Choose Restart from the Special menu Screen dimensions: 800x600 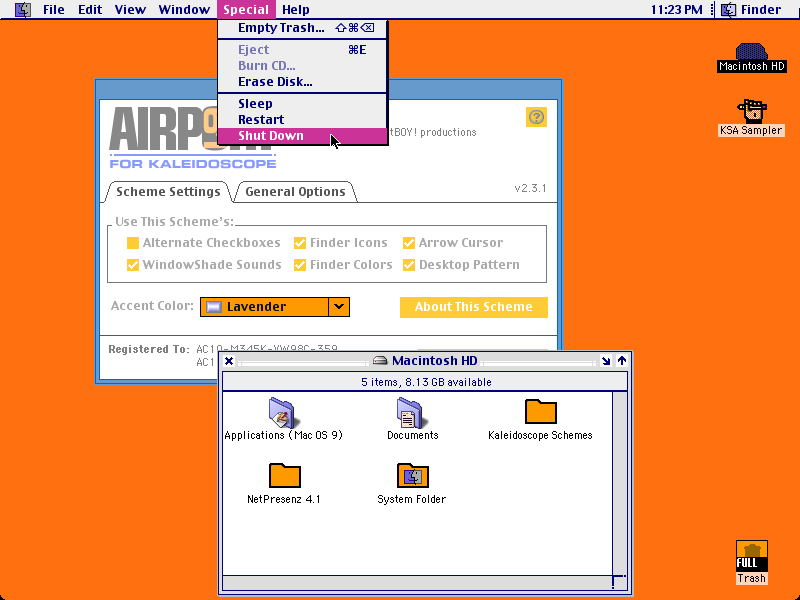pos(303,119)
